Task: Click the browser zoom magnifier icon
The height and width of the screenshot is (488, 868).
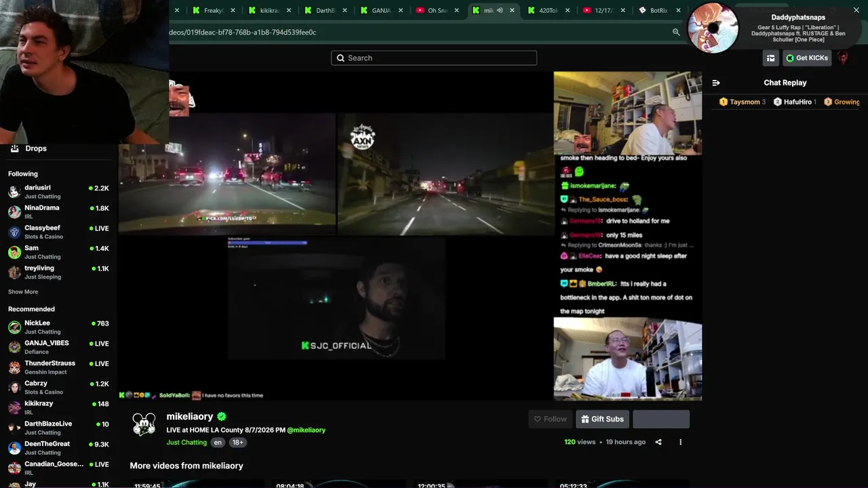Action: tap(676, 32)
